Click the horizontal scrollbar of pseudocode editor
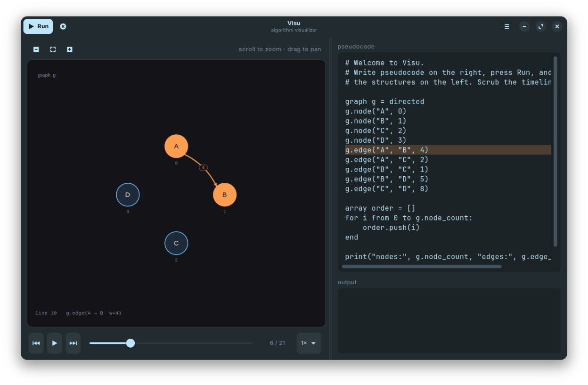This screenshot has height=385, width=588. click(422, 266)
